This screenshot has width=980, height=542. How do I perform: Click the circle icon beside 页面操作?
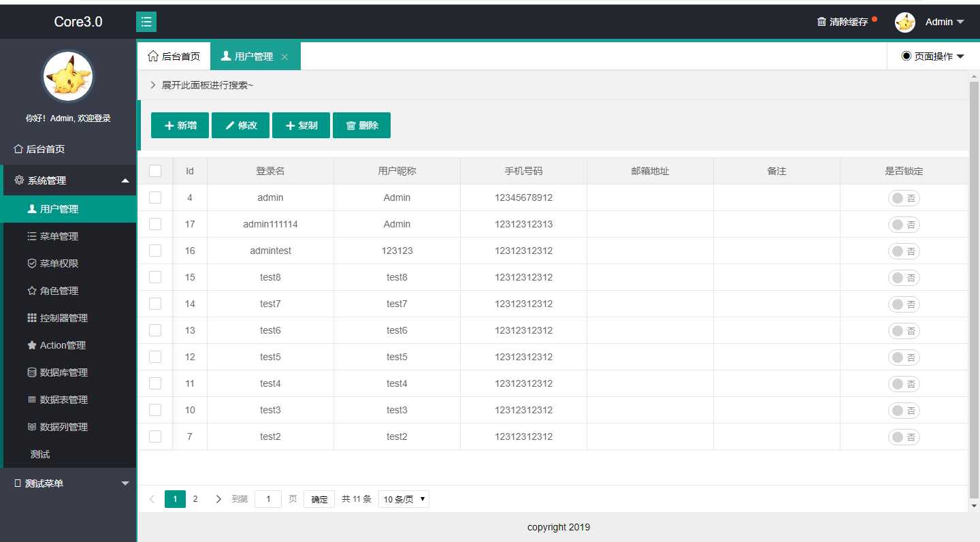pyautogui.click(x=906, y=57)
